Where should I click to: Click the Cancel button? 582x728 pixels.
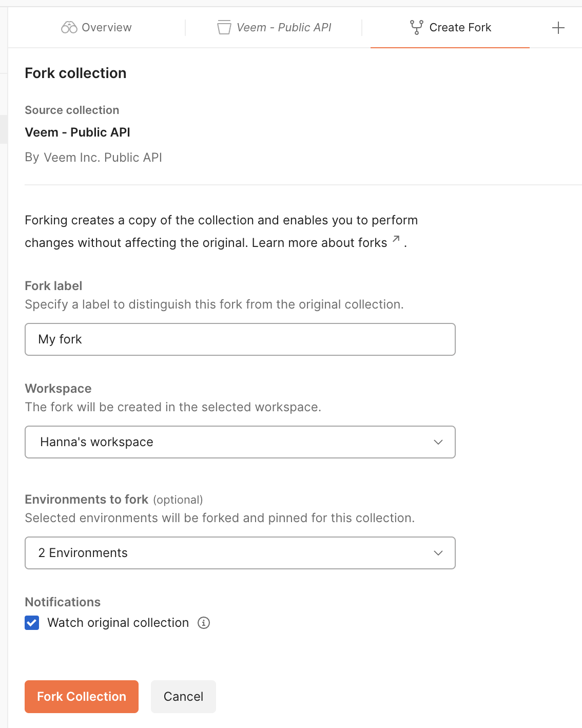coord(183,697)
